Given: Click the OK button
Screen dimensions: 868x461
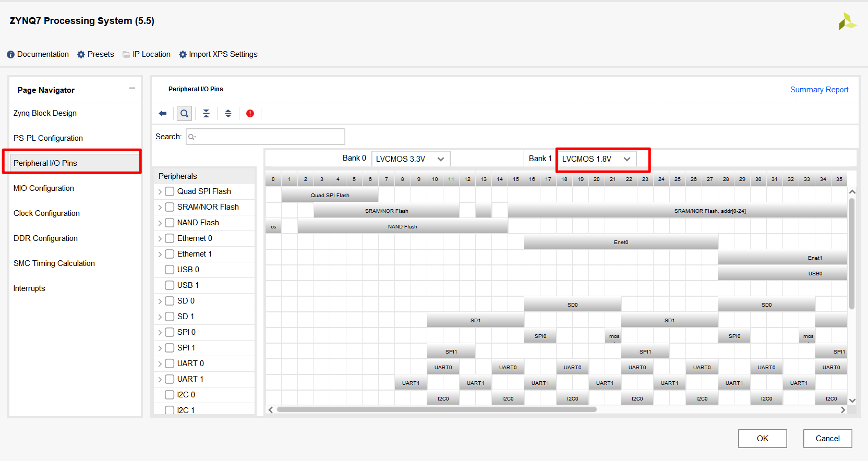Looking at the screenshot, I should coord(762,439).
